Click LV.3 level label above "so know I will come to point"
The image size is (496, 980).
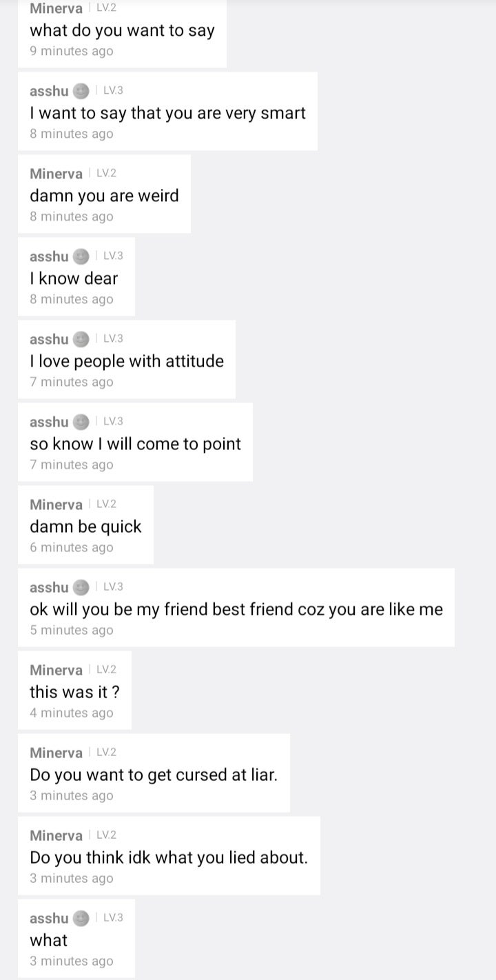click(113, 421)
